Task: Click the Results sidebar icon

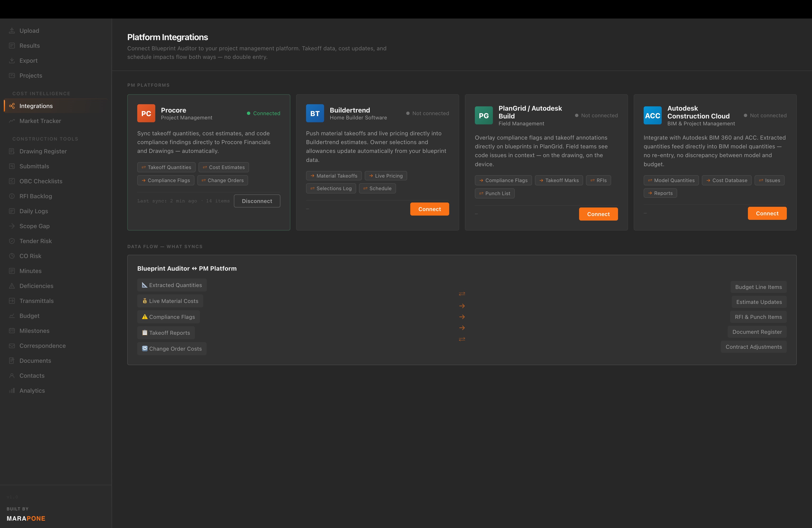Action: coord(12,46)
